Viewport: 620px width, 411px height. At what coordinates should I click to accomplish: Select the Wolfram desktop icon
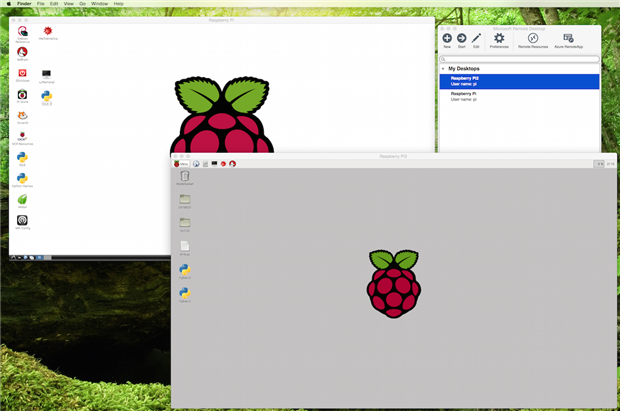point(22,52)
